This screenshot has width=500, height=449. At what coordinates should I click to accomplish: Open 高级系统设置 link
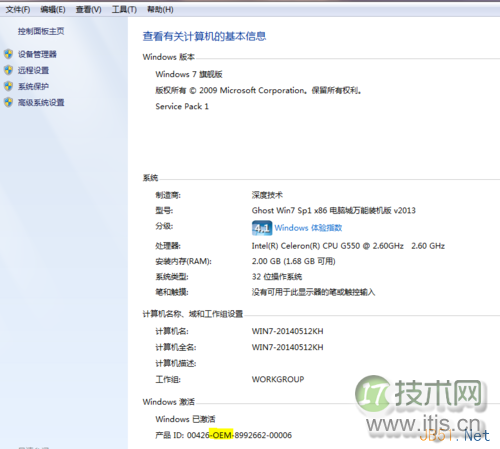point(41,103)
